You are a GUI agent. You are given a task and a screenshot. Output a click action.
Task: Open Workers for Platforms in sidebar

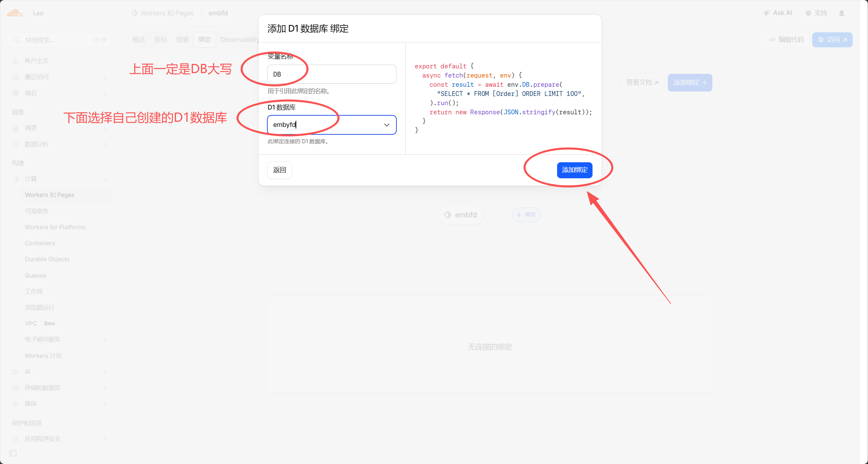point(55,227)
